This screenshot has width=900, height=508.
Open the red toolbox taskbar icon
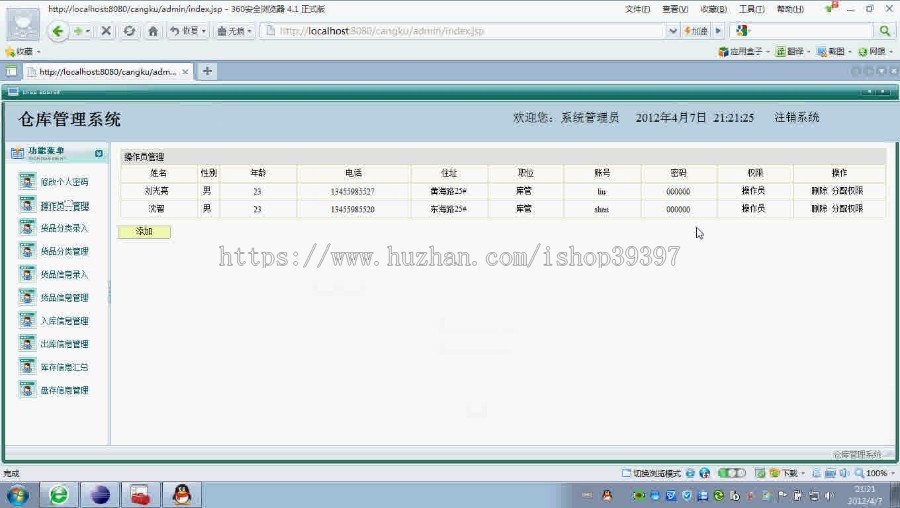(x=141, y=495)
